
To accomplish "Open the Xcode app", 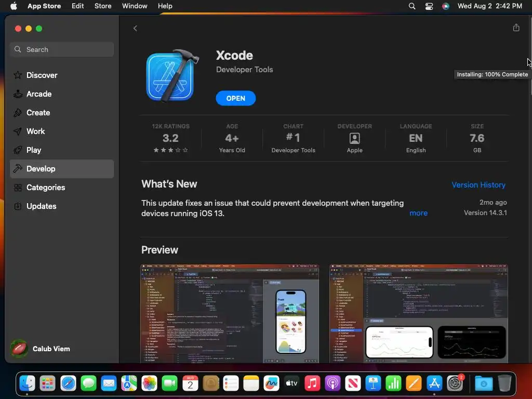I will 235,98.
